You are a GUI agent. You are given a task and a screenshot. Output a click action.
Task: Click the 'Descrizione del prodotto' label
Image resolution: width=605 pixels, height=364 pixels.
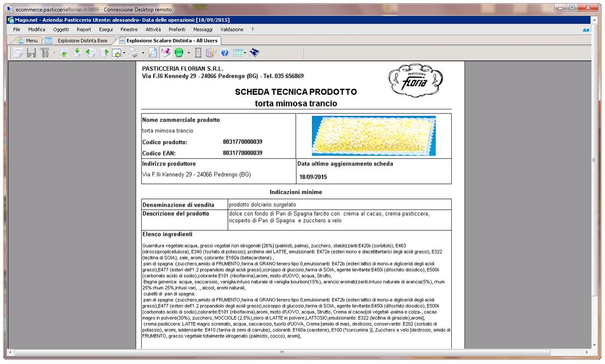tap(175, 214)
